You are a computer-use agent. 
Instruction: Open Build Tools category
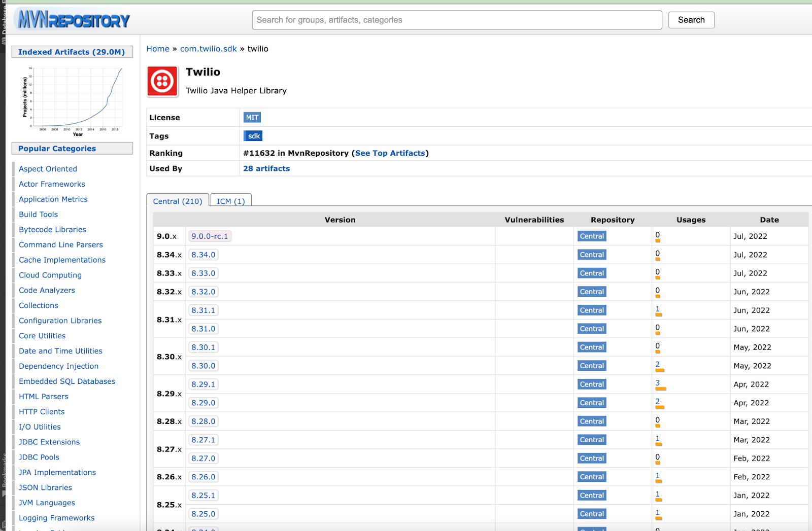pos(39,215)
